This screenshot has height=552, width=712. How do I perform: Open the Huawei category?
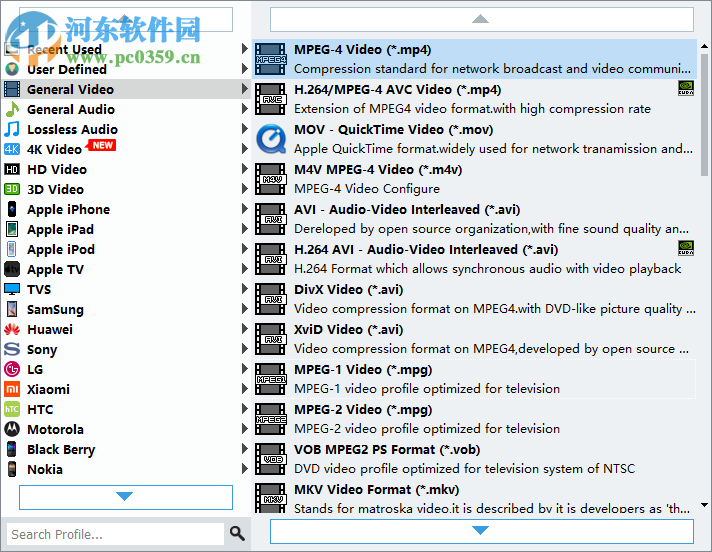click(x=127, y=329)
